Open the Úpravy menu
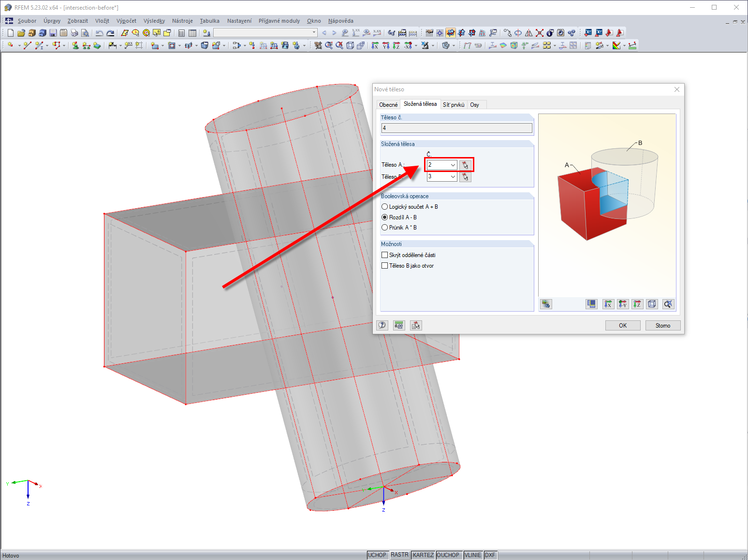 click(52, 21)
